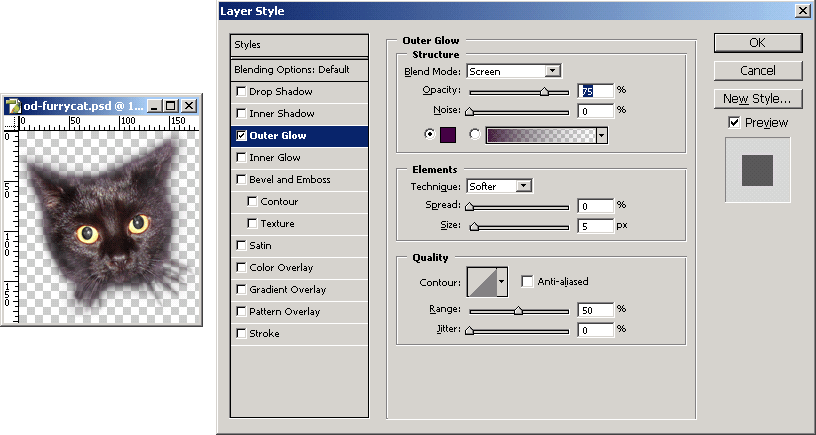This screenshot has width=816, height=435.
Task: Close the Layer Style dialog
Action: click(x=803, y=10)
